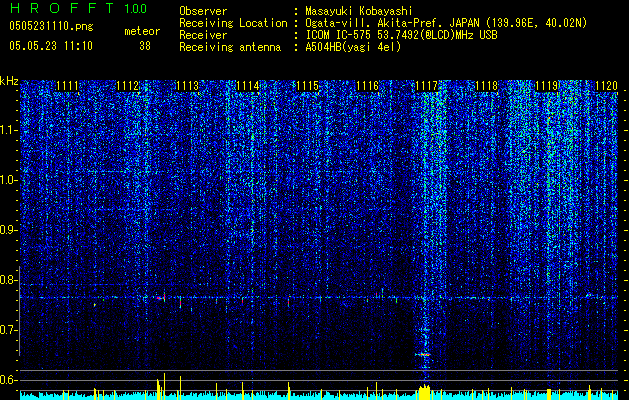Click the red meteor echo just after 1112
629x400 pixels.
click(161, 298)
